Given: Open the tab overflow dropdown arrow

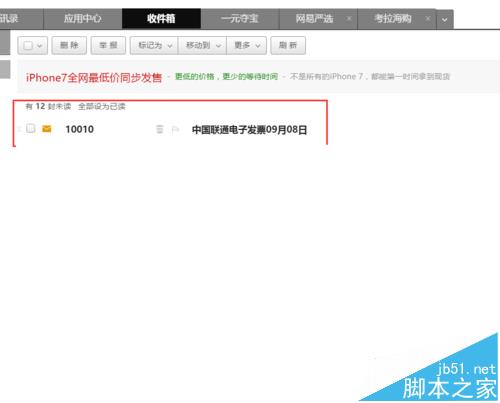Looking at the screenshot, I should coord(445,20).
